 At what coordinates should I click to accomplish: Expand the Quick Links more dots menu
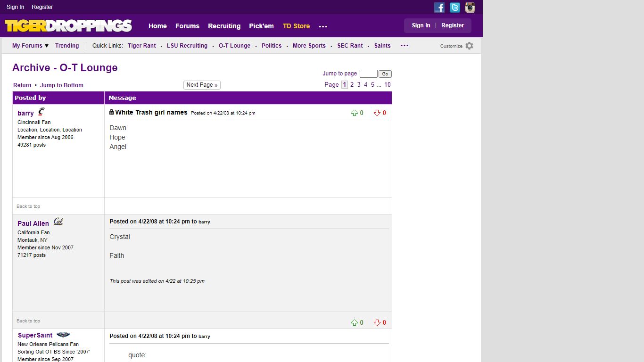coord(405,46)
